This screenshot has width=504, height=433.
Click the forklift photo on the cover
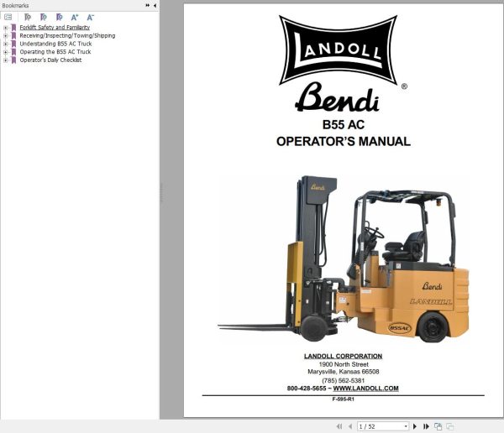(x=343, y=259)
